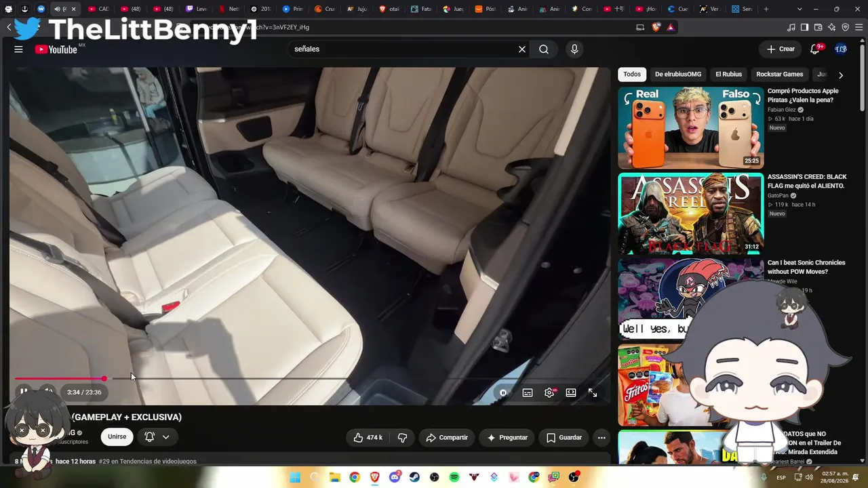This screenshot has width=868, height=488.
Task: Save the video with Guardar
Action: coord(564,438)
